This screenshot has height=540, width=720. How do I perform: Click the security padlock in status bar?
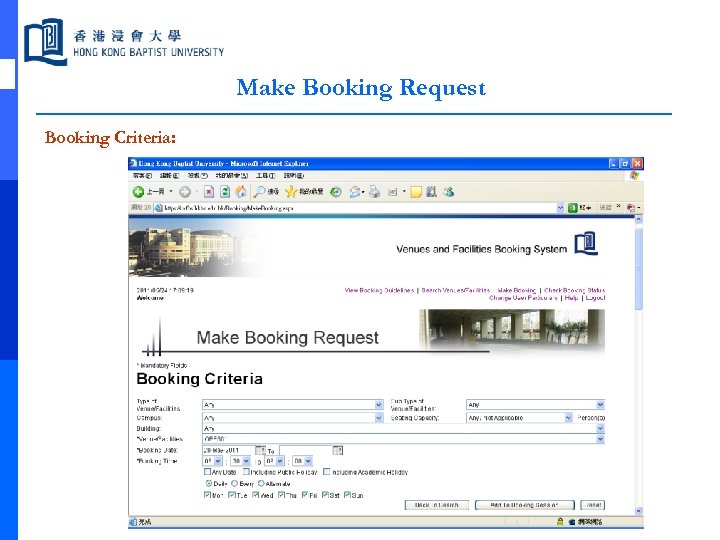click(560, 522)
